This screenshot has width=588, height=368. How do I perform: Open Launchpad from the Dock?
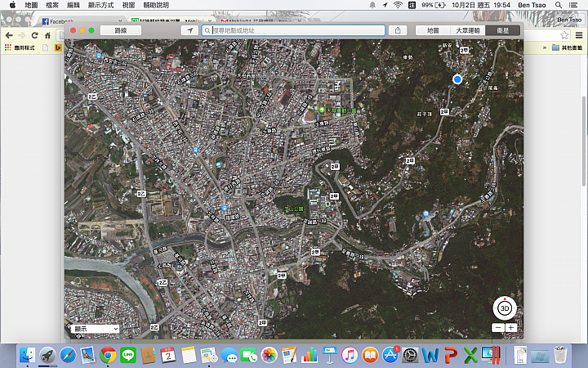[47, 355]
